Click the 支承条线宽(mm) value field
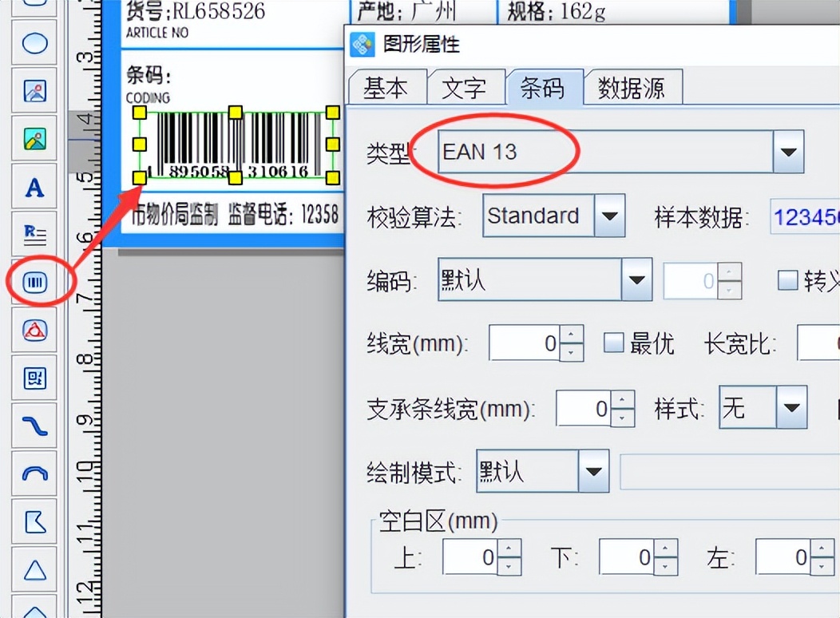This screenshot has height=618, width=840. [x=584, y=409]
